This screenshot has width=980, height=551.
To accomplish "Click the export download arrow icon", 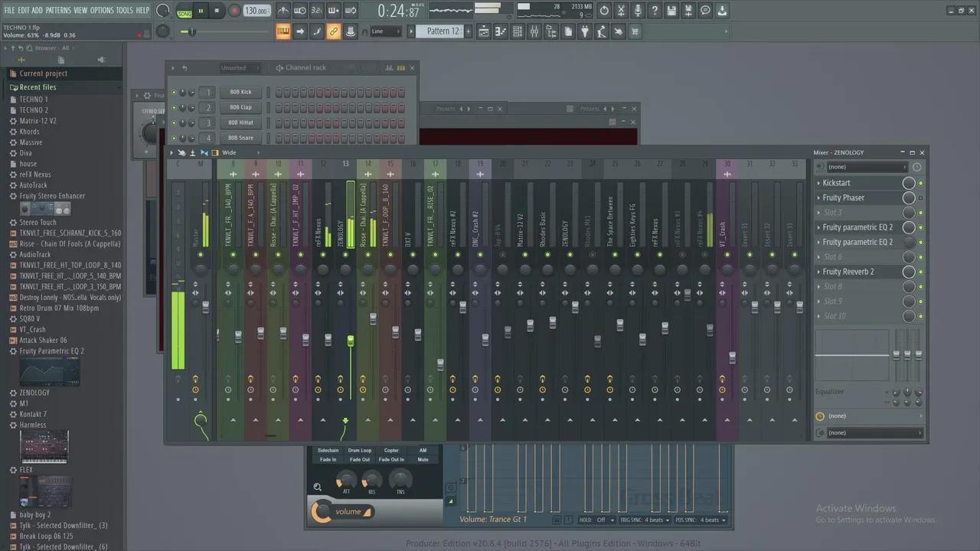I will pos(722,11).
